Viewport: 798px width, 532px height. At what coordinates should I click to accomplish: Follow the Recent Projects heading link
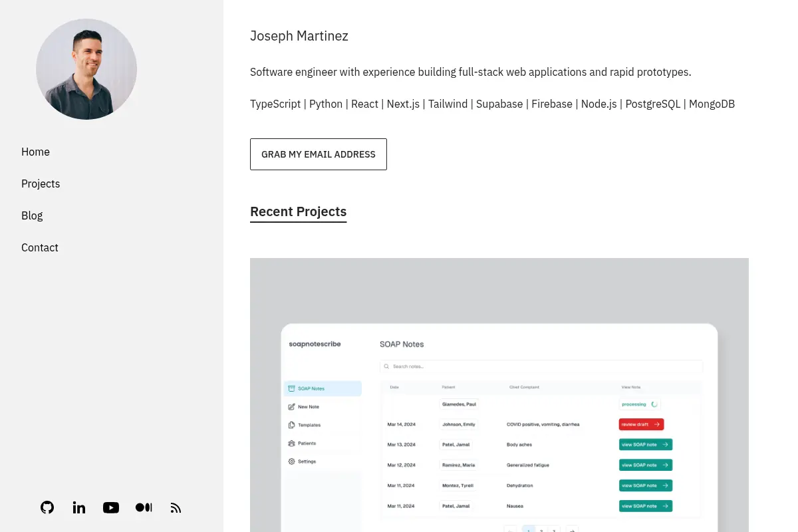point(298,211)
